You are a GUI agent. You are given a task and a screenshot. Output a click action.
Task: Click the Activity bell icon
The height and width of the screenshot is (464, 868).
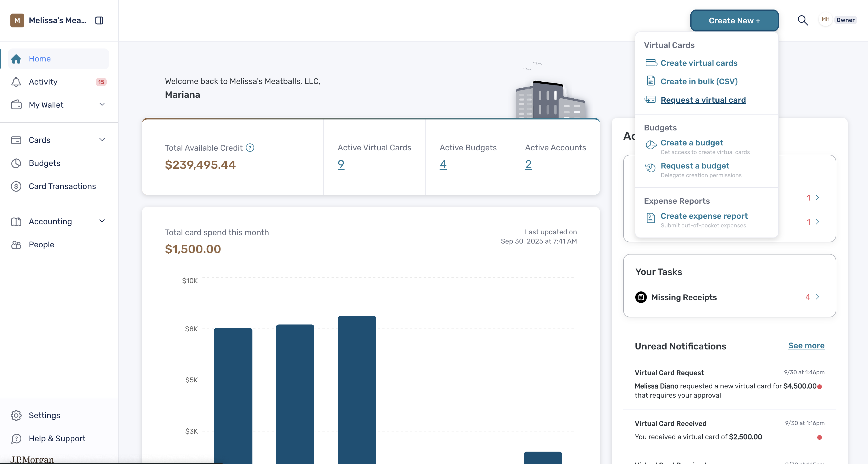16,82
